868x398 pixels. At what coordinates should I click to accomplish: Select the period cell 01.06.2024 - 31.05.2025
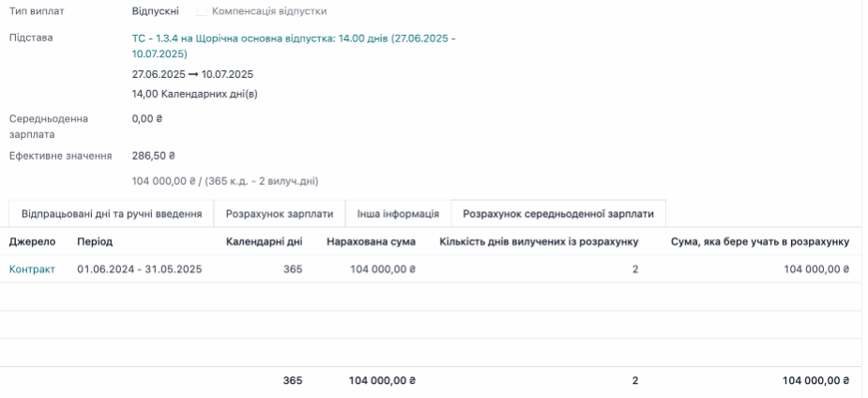coord(139,269)
